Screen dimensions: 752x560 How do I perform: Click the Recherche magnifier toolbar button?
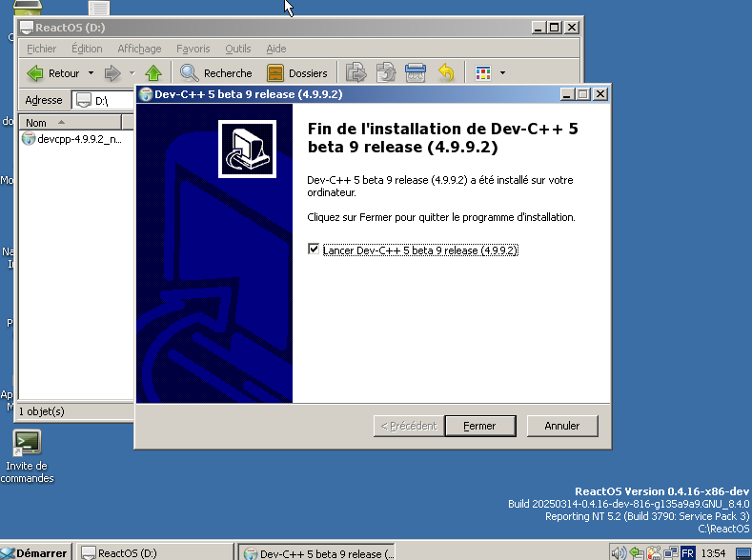pos(215,73)
